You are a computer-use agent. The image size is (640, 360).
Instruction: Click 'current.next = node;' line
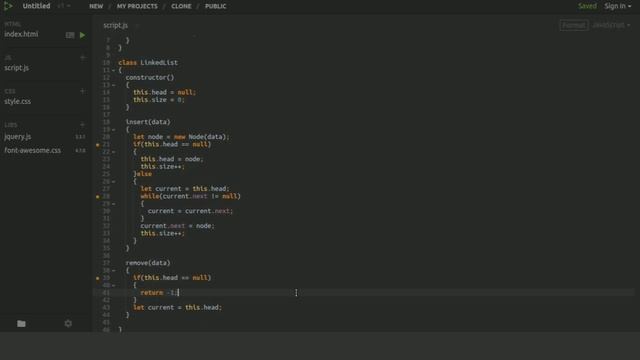pos(177,226)
